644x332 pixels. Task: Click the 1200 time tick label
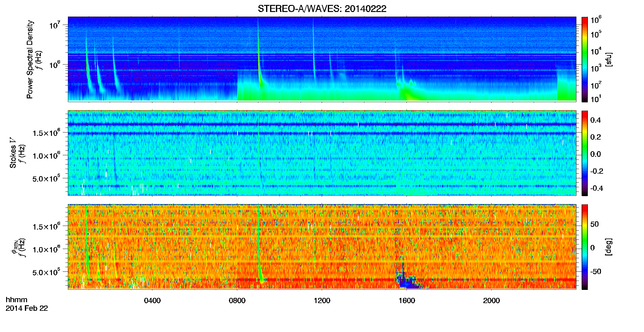(x=322, y=301)
